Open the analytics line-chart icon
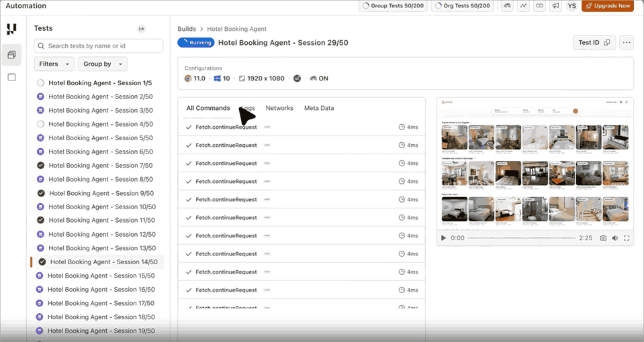Screen dimensions: 644x342 523,6
